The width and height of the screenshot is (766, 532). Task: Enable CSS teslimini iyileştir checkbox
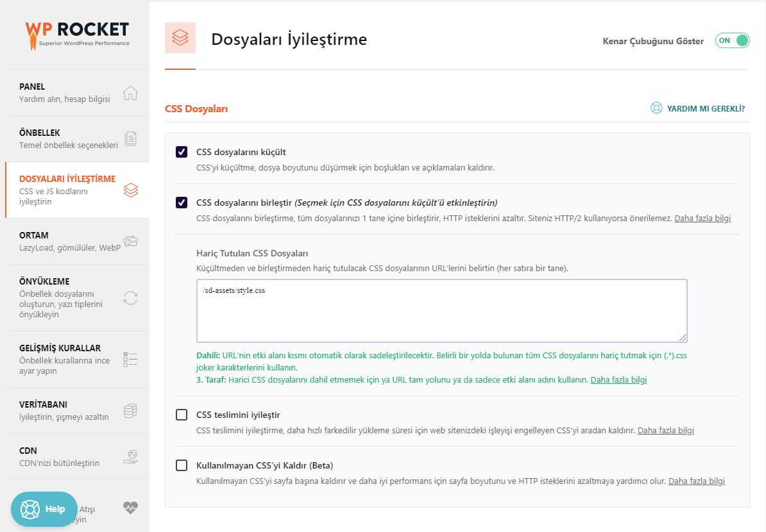click(x=182, y=415)
